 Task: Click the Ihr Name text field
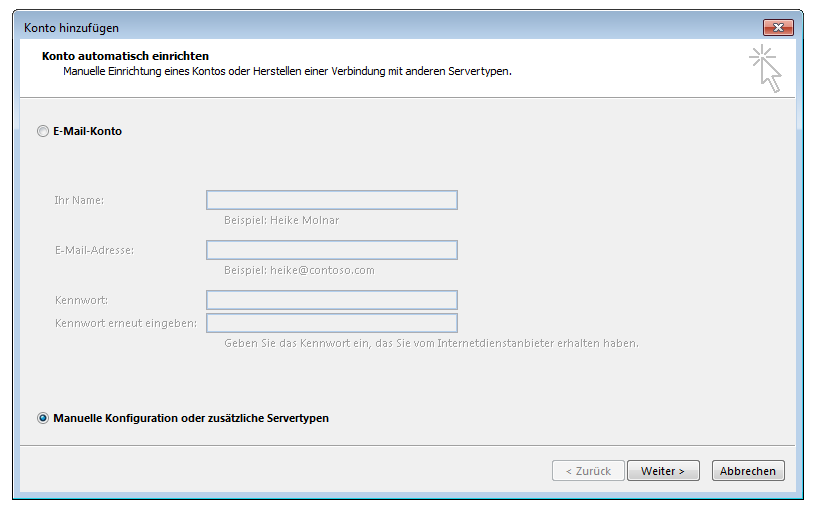[331, 200]
